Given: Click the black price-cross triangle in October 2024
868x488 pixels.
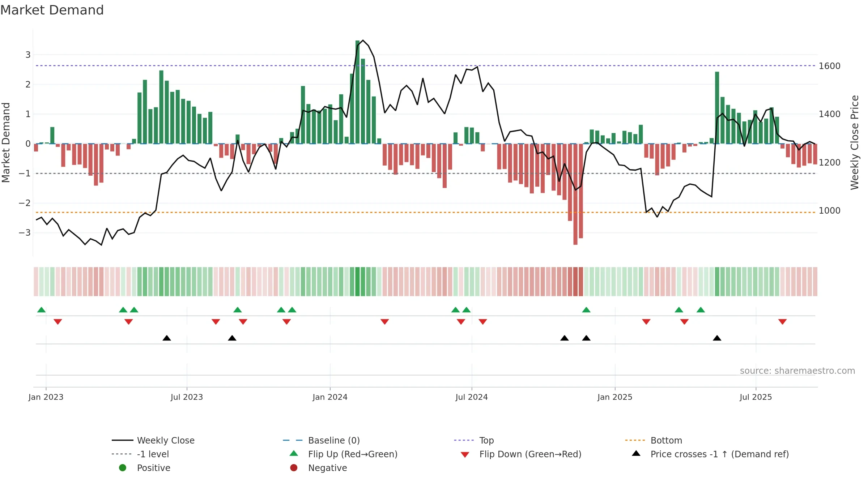Looking at the screenshot, I should pos(565,338).
